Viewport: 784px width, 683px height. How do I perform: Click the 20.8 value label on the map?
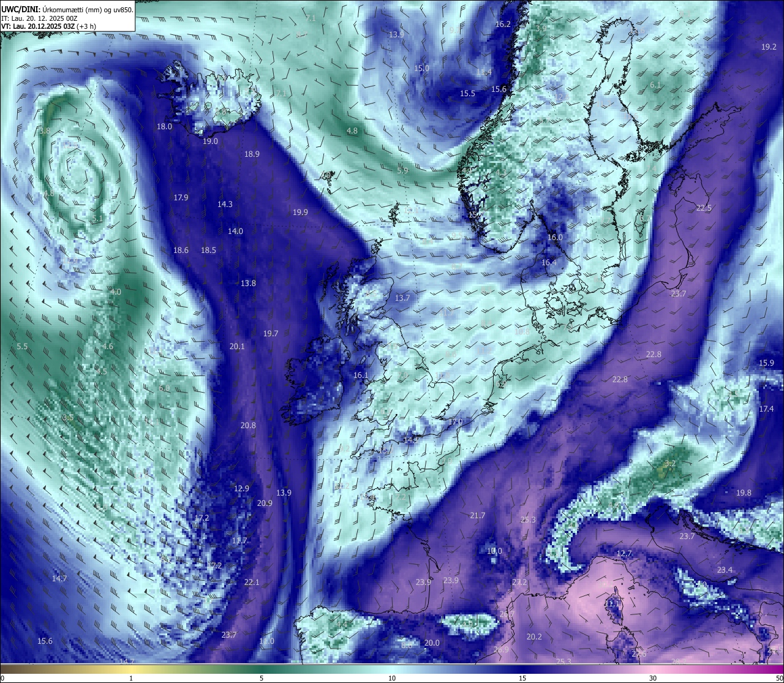coord(248,426)
